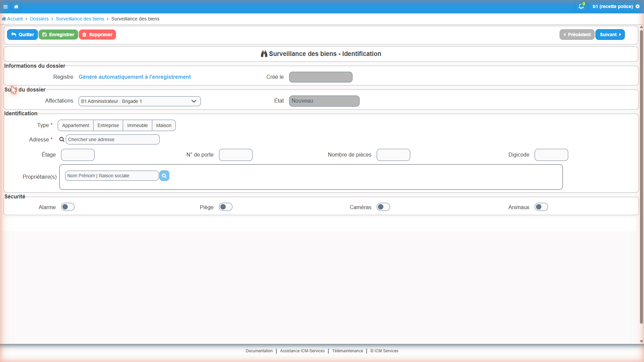Click the home icon in top bar

pos(16,6)
